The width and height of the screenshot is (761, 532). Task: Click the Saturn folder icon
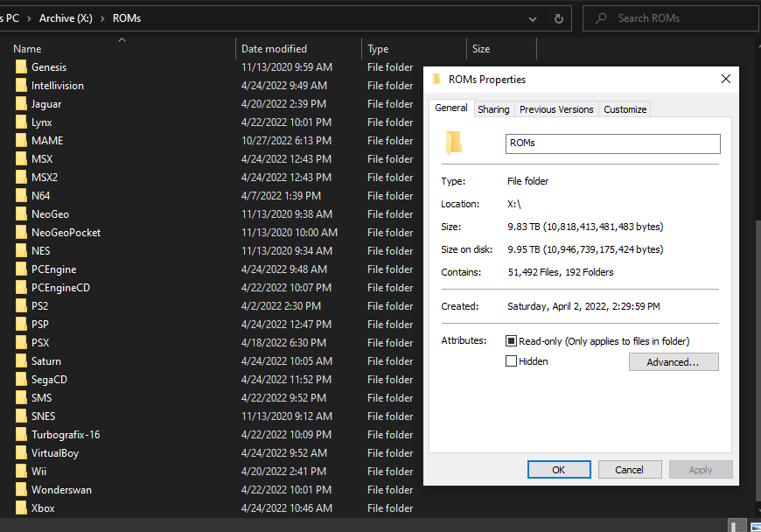pos(21,361)
